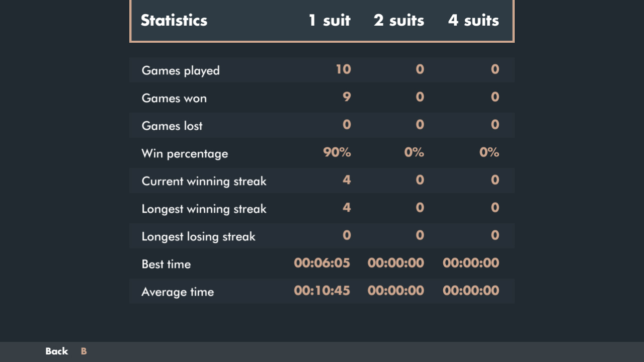Select the B shortcut indicator next to Back
This screenshot has width=644, height=362.
(84, 351)
